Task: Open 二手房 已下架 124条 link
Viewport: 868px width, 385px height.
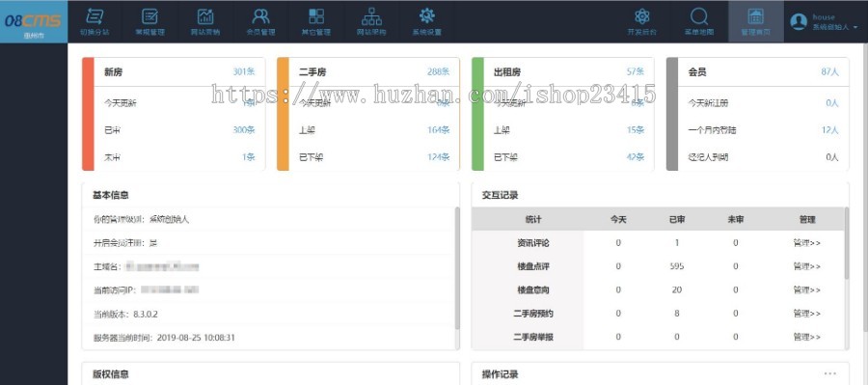Action: click(x=439, y=157)
